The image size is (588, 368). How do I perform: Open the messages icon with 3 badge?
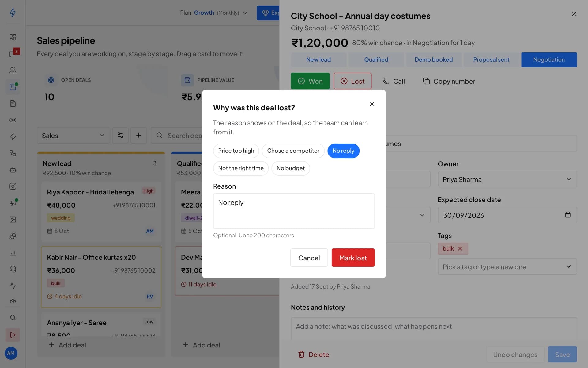click(13, 54)
